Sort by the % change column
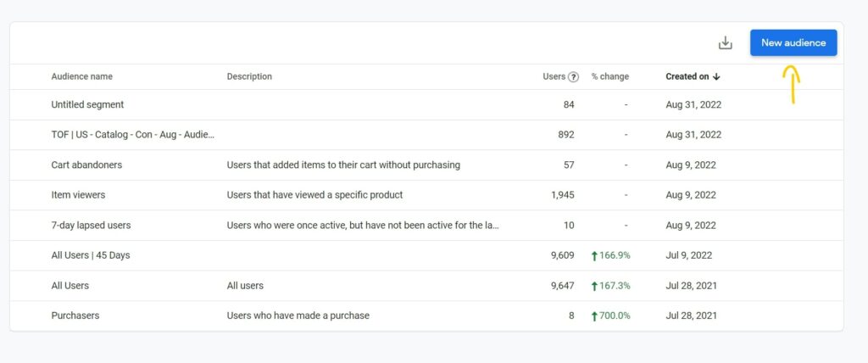 click(610, 76)
